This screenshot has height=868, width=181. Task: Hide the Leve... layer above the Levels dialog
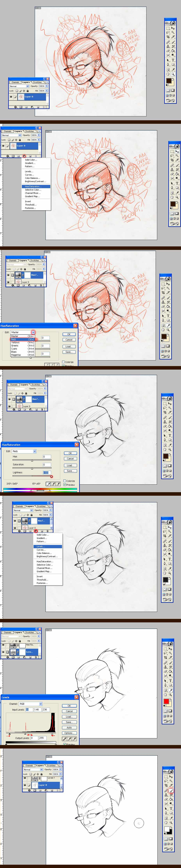pos(3,652)
